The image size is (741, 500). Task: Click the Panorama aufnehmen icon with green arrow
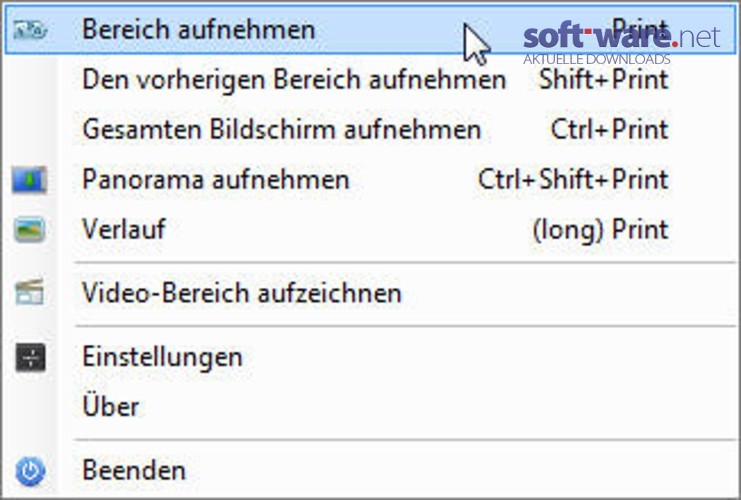click(x=29, y=180)
